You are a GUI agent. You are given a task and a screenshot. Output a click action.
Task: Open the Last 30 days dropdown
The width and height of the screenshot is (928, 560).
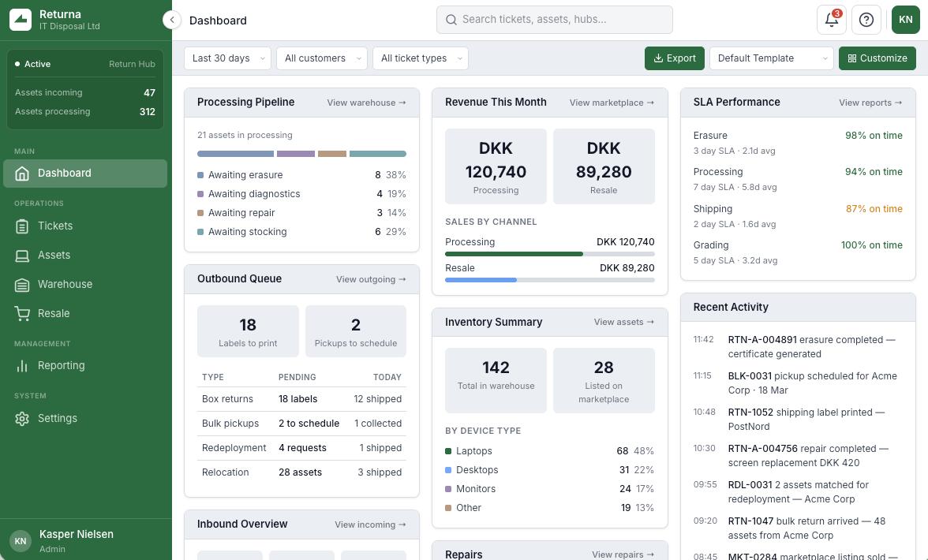pos(227,58)
